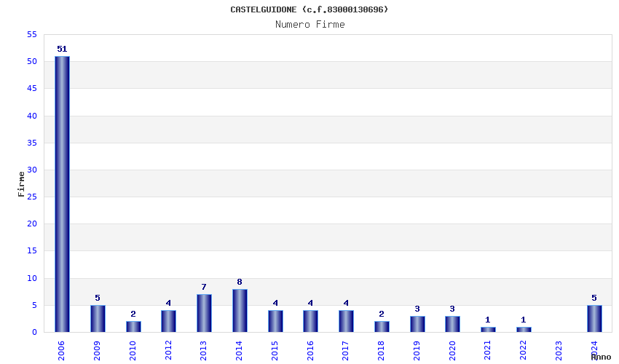Click the x-axis label 2020
The image size is (619, 364).
pyautogui.click(x=452, y=351)
